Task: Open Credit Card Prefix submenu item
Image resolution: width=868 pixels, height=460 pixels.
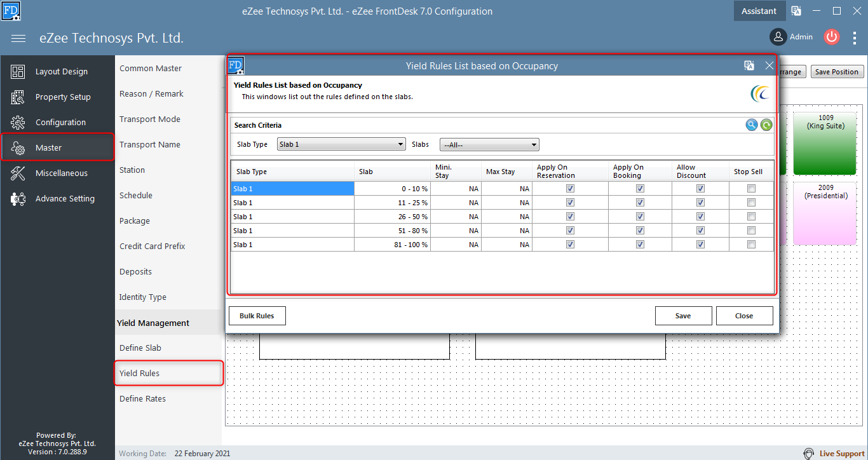Action: pyautogui.click(x=153, y=247)
